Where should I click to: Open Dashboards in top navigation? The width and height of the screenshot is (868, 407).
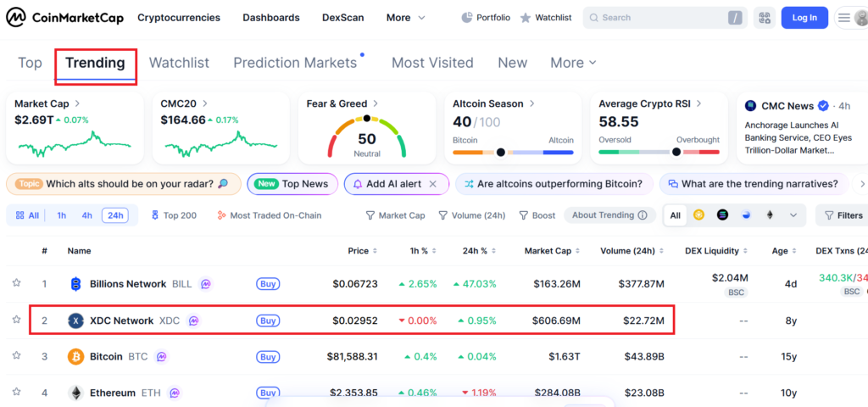(x=271, y=18)
